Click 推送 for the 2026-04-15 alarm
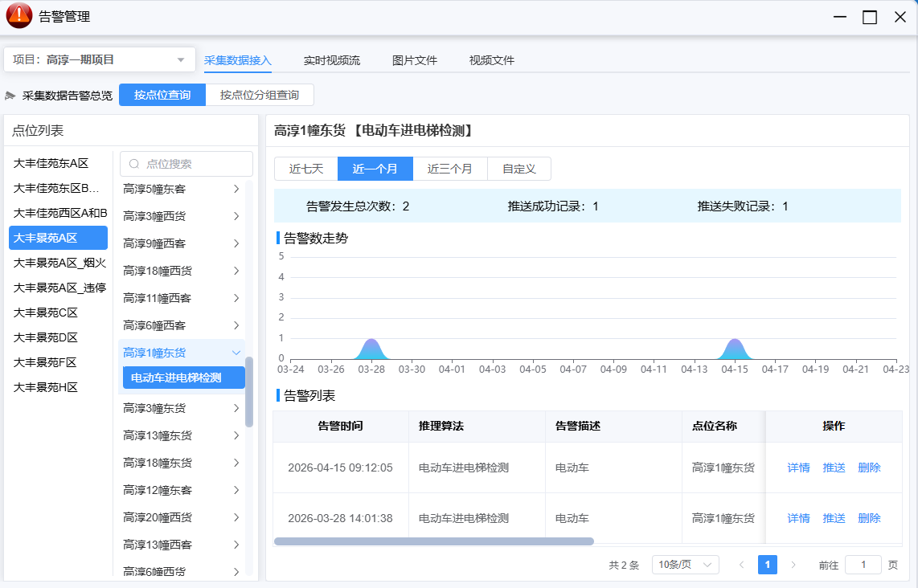Screen dimensions: 918x588 [x=834, y=468]
